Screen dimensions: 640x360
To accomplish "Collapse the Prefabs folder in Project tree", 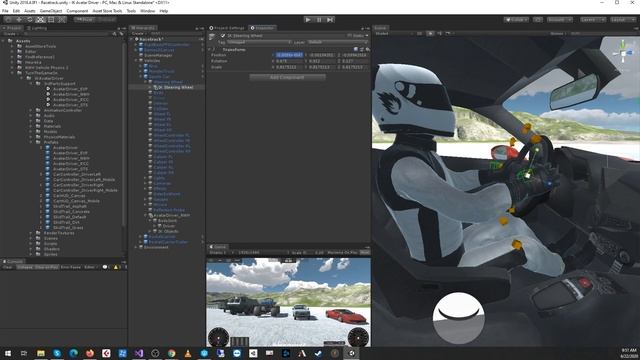I will click(31, 142).
